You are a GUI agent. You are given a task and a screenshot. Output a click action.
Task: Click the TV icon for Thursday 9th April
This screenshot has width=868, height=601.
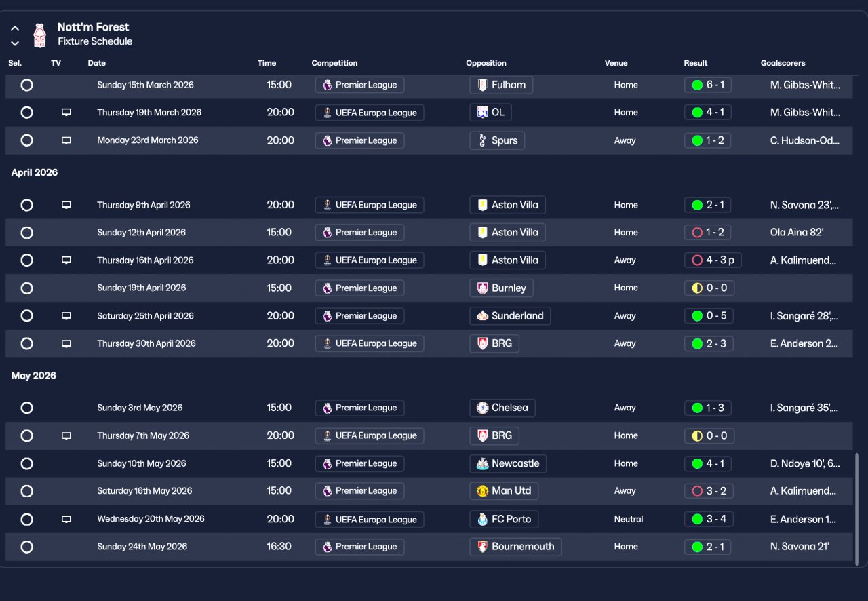(x=66, y=205)
